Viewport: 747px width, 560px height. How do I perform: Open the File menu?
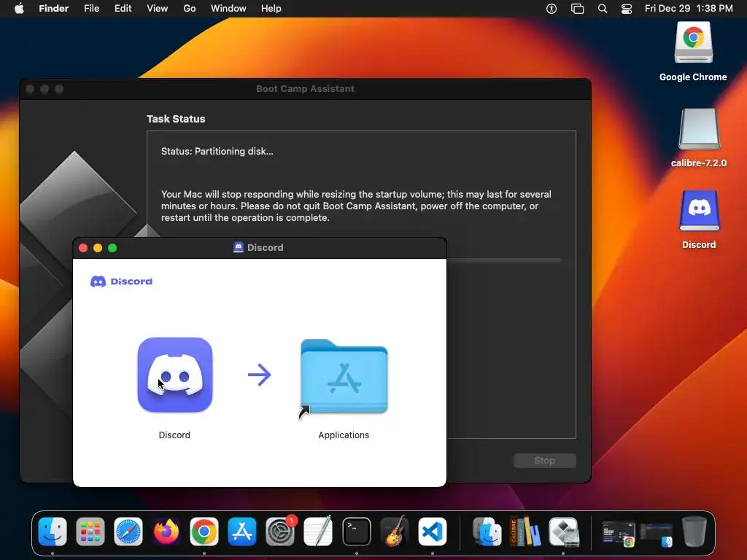pyautogui.click(x=91, y=9)
